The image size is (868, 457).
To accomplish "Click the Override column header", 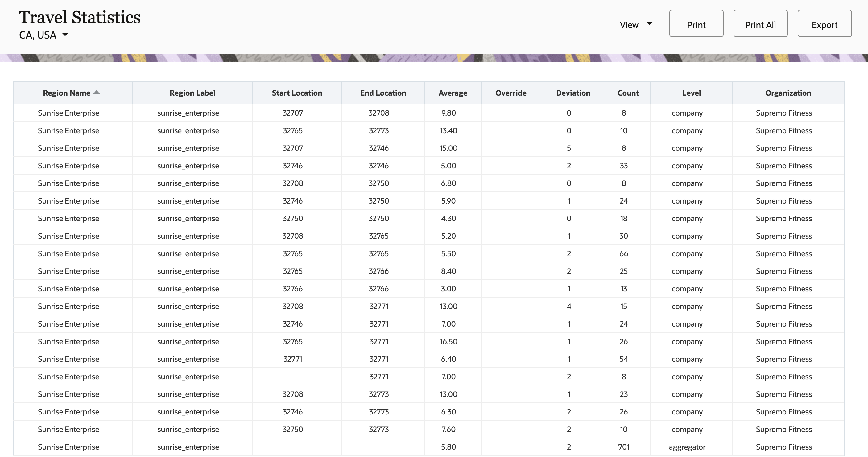I will point(510,93).
